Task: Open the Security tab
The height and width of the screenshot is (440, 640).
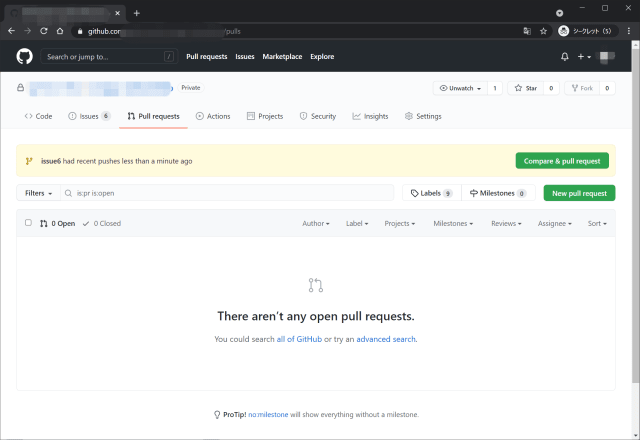Action: pos(318,116)
